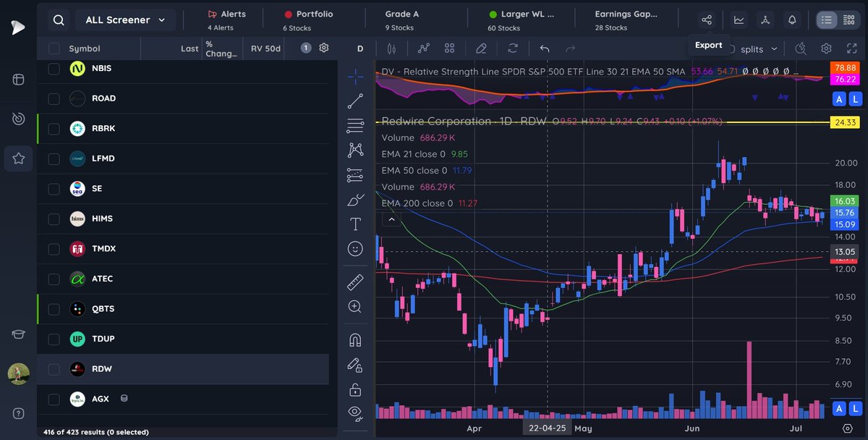The height and width of the screenshot is (440, 868).
Task: Select the ruler measure tool
Action: coord(355,282)
